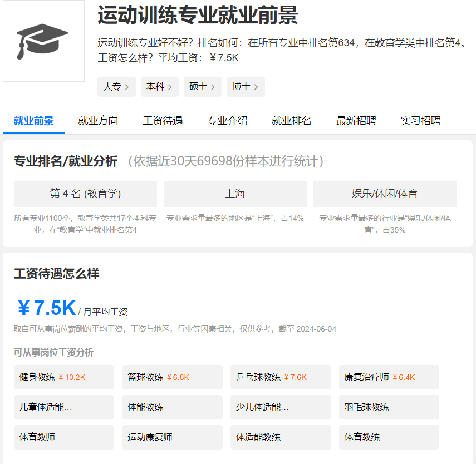Switch to the 实习招聘 tab
Screen dimensions: 476x464
[x=420, y=121]
